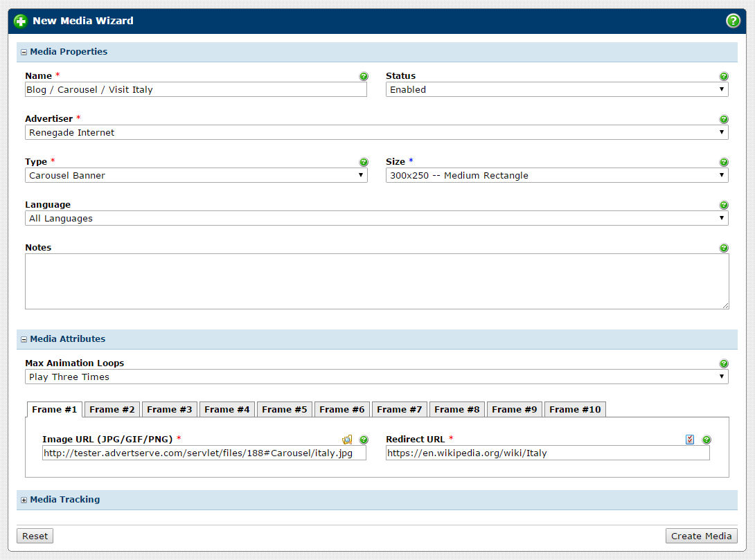755x560 pixels.
Task: Open the Max Animation Loops dropdown
Action: tap(376, 377)
